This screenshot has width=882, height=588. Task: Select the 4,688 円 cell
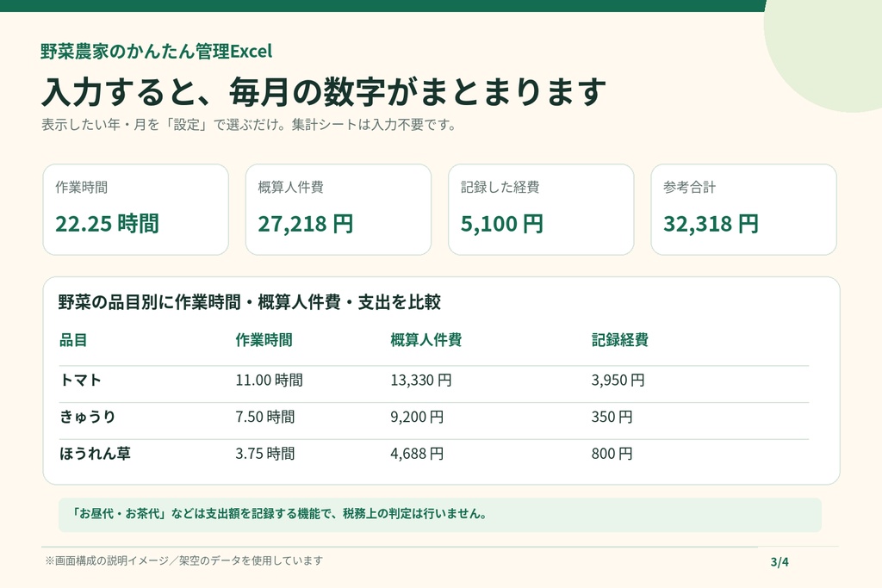417,454
